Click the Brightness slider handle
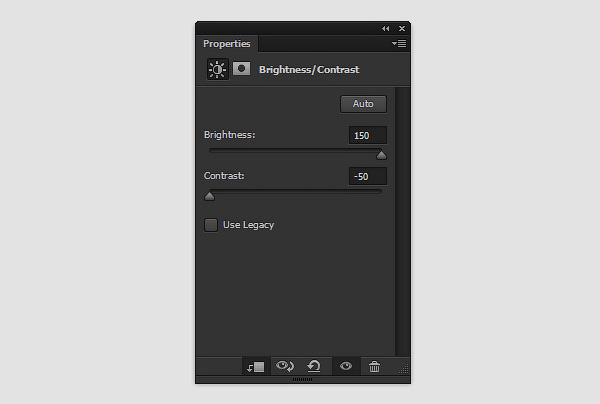600x404 pixels. point(381,155)
